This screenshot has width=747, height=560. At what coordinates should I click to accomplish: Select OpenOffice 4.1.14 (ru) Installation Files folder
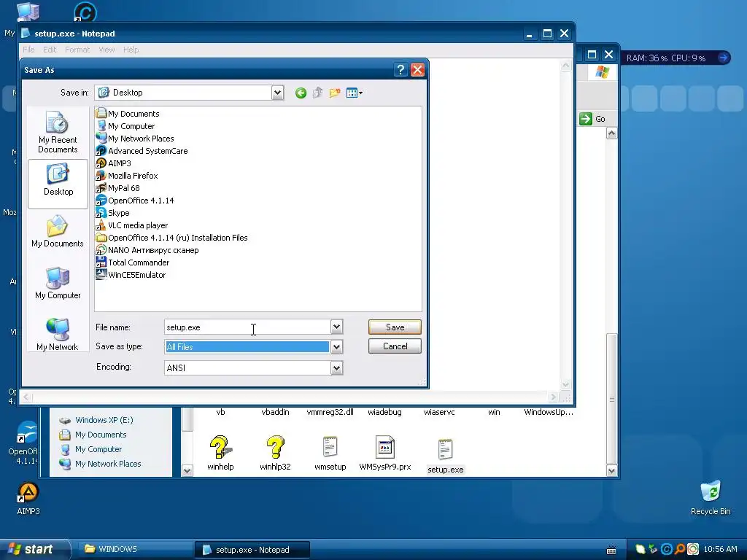tap(172, 237)
